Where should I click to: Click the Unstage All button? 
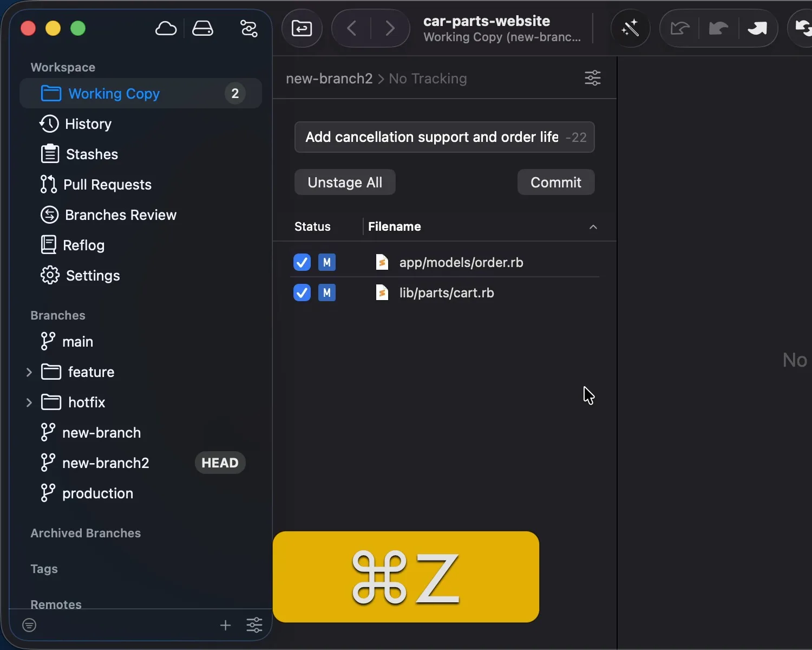tap(345, 182)
